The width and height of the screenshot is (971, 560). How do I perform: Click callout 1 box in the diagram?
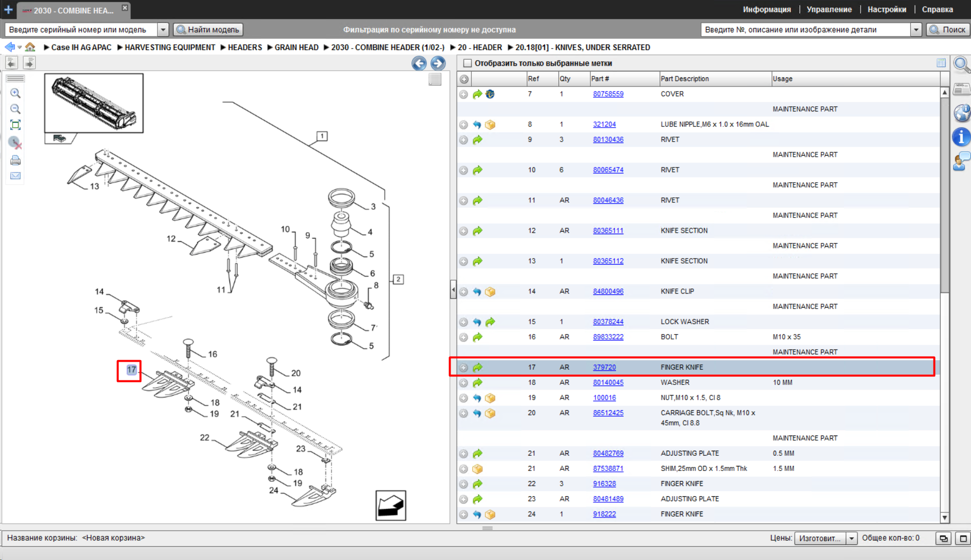322,136
